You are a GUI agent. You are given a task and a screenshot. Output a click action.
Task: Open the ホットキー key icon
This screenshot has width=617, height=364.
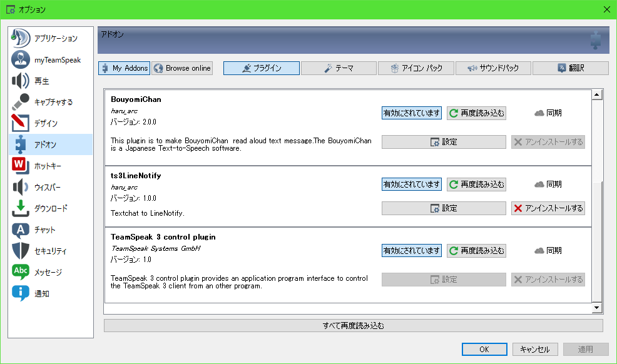click(20, 166)
